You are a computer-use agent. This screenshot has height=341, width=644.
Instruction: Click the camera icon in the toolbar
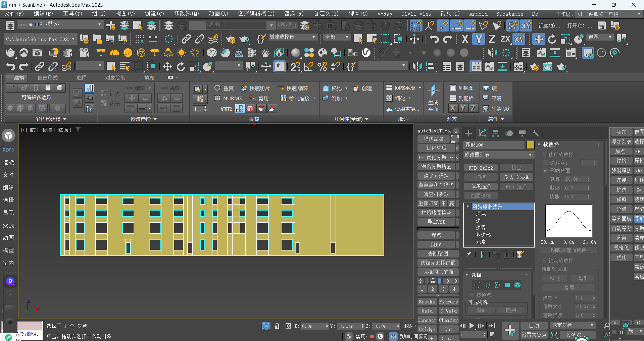click(84, 53)
